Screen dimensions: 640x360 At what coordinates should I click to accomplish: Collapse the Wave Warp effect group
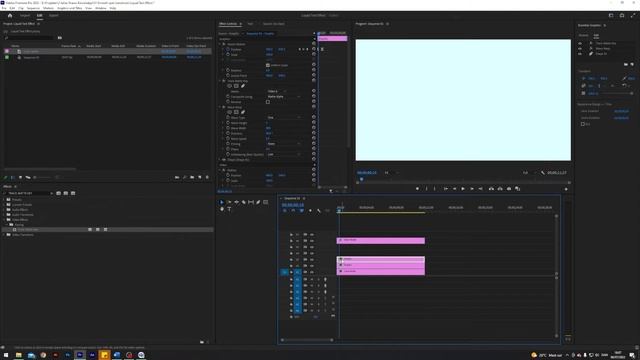(x=220, y=107)
